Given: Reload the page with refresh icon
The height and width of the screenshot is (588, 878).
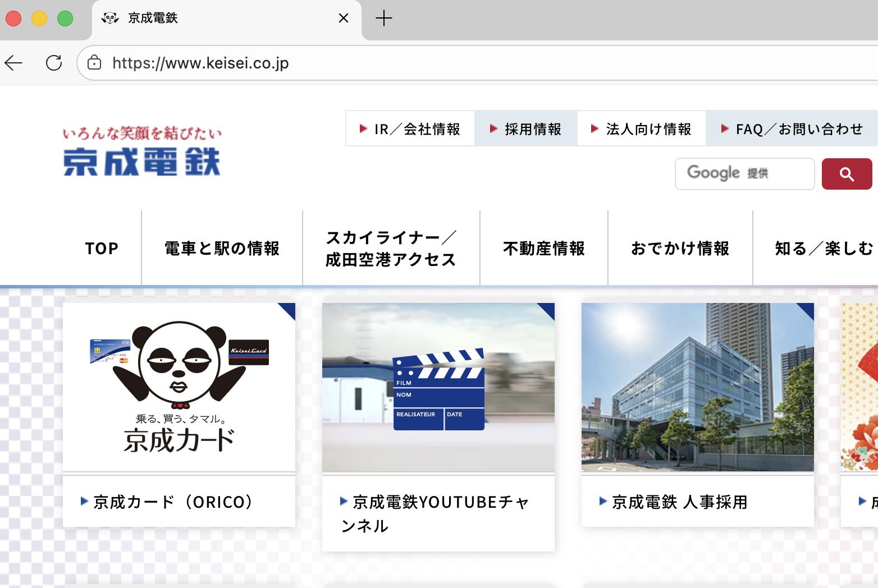Looking at the screenshot, I should coord(54,63).
